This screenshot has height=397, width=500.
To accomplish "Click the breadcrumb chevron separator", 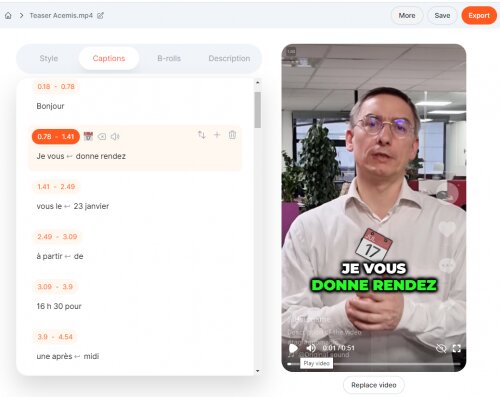I will (x=21, y=15).
